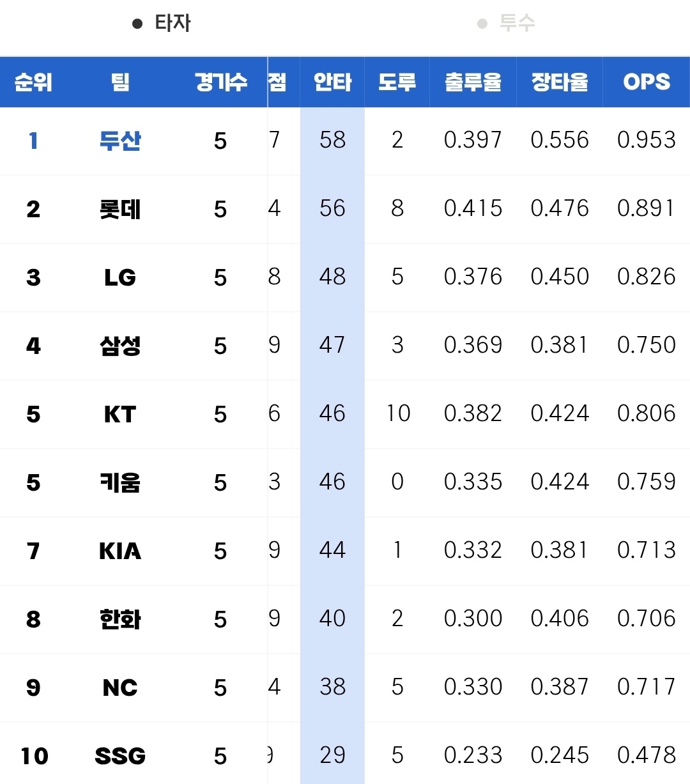Select the LG team name
The width and height of the screenshot is (690, 784).
tap(120, 277)
